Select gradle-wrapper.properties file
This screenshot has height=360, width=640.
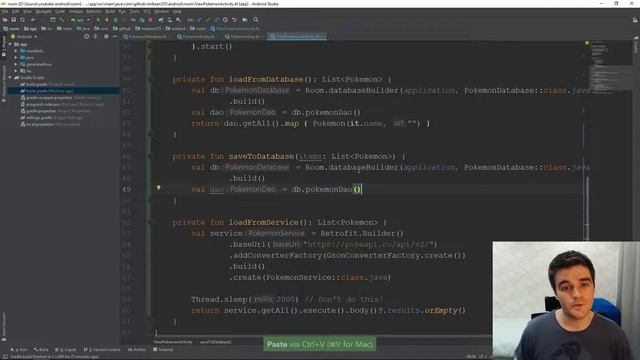click(61, 98)
